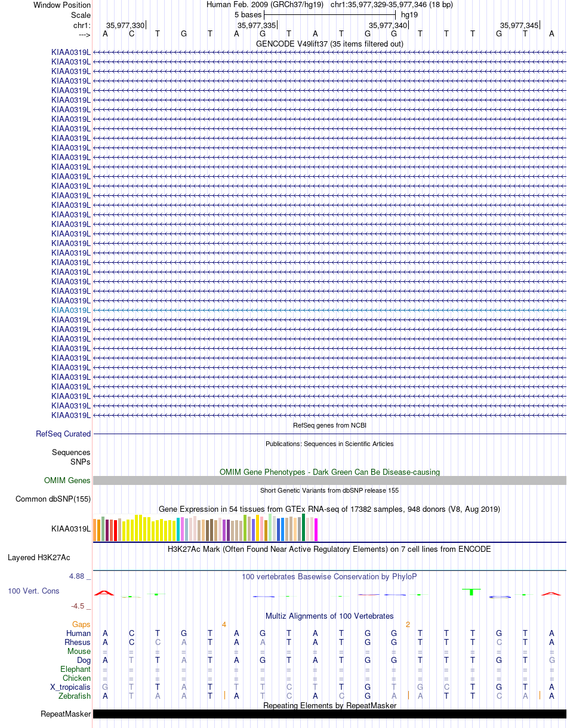Open the 100 Vert. Cons track label

point(33,591)
